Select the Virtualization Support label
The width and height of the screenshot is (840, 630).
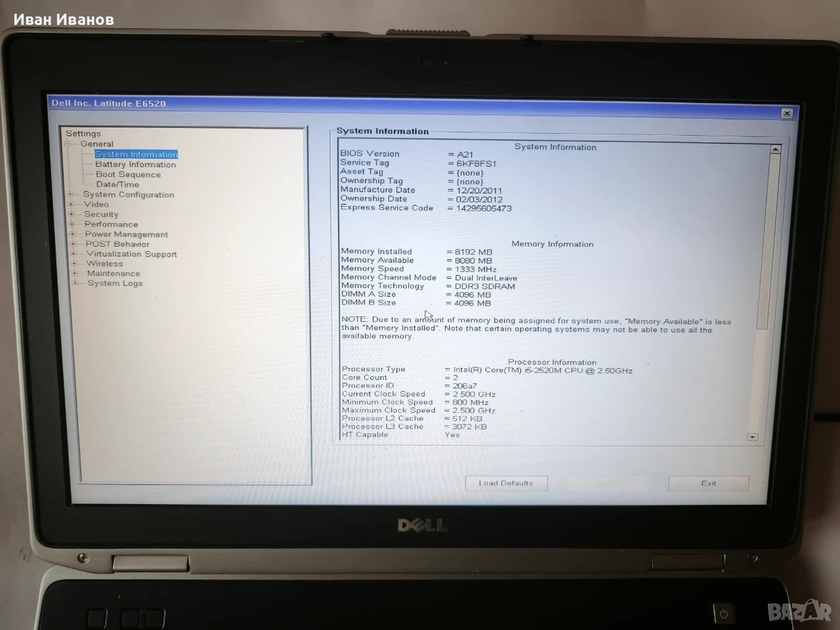click(x=132, y=254)
